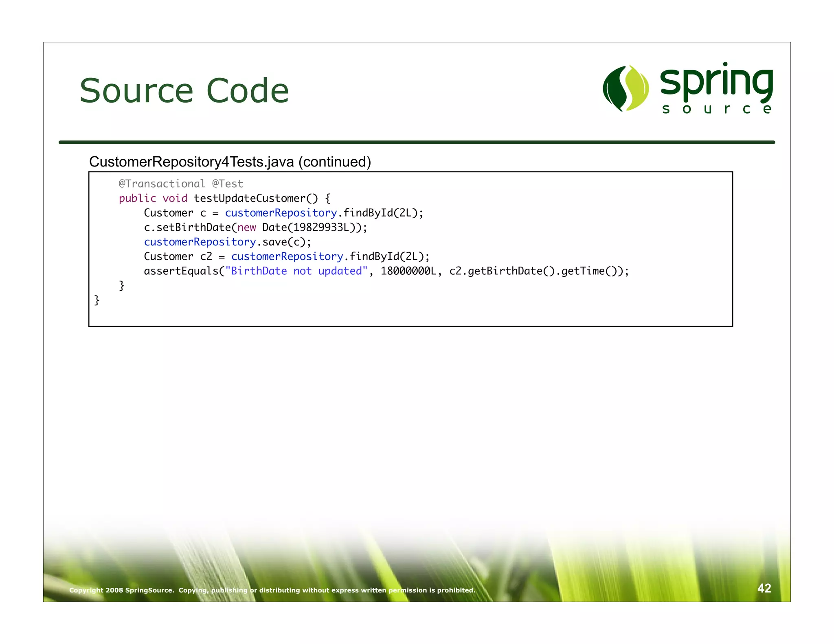Image resolution: width=834 pixels, height=644 pixels.
Task: Click the 'Customer c = customerRepository.findById(2L);' line
Action: (284, 213)
